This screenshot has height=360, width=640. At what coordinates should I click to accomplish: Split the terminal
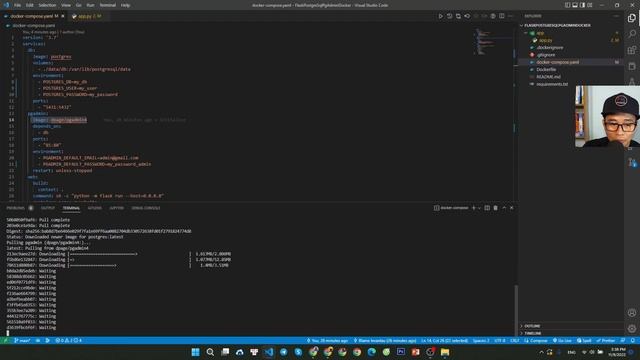click(x=487, y=208)
